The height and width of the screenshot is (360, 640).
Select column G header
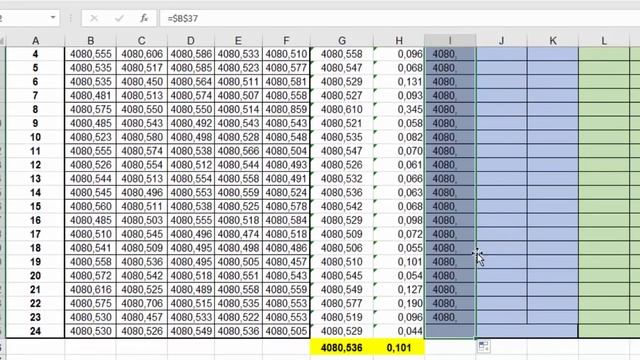pyautogui.click(x=342, y=40)
